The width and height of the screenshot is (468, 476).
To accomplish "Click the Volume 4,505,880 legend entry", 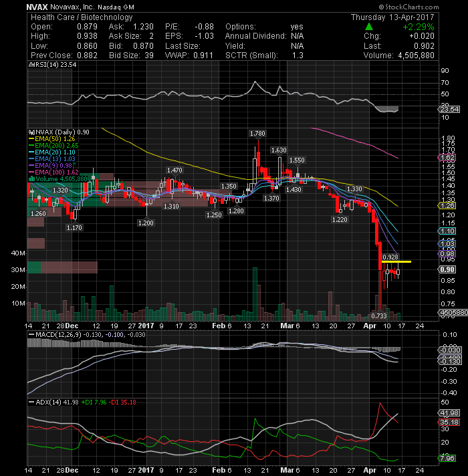I will (58, 178).
